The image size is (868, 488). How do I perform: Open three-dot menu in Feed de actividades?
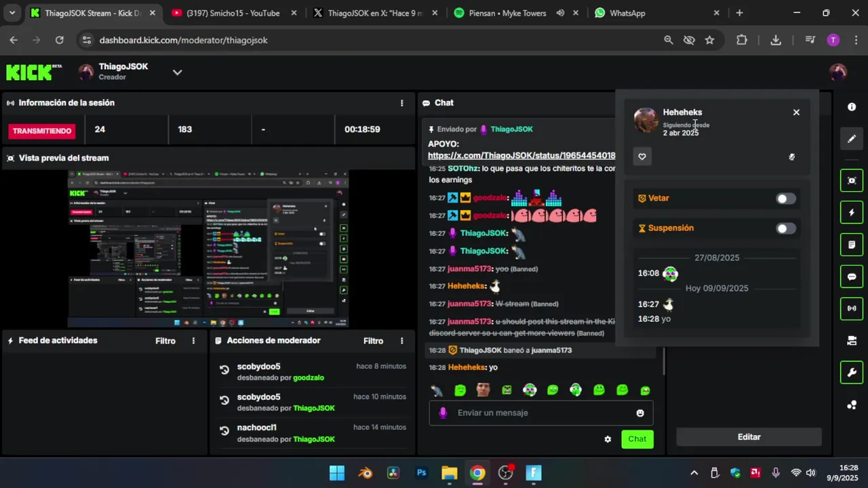[x=193, y=341]
